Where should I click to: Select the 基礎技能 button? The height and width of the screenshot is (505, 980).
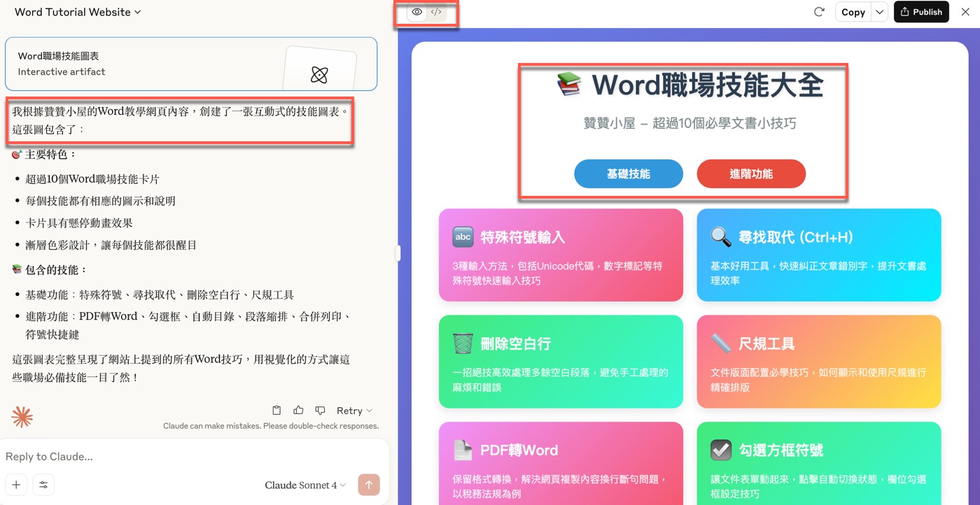(629, 173)
